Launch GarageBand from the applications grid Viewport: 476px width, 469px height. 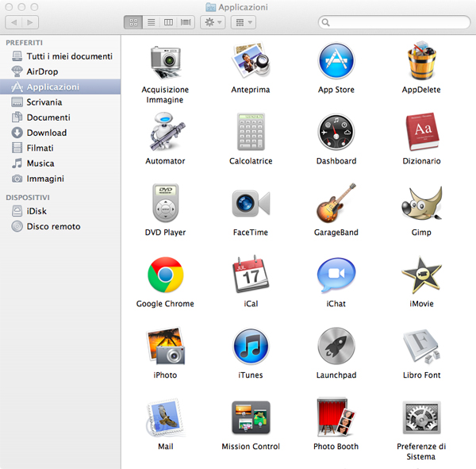(336, 204)
